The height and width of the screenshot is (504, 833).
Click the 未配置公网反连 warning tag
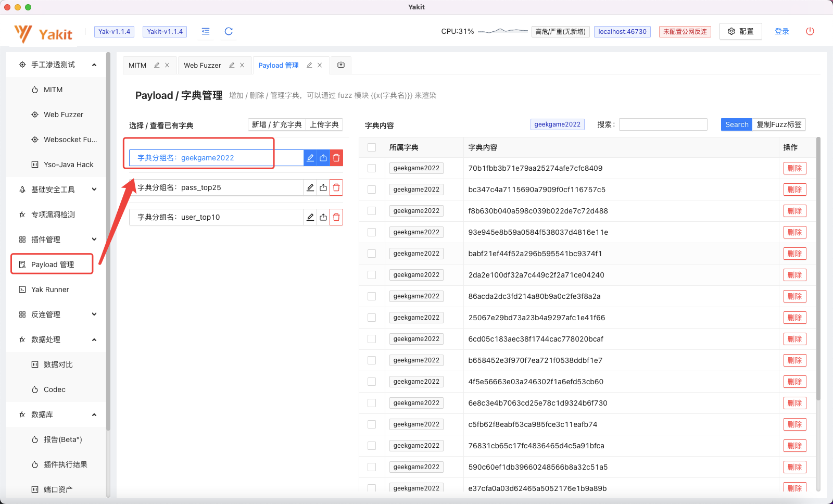tap(685, 32)
